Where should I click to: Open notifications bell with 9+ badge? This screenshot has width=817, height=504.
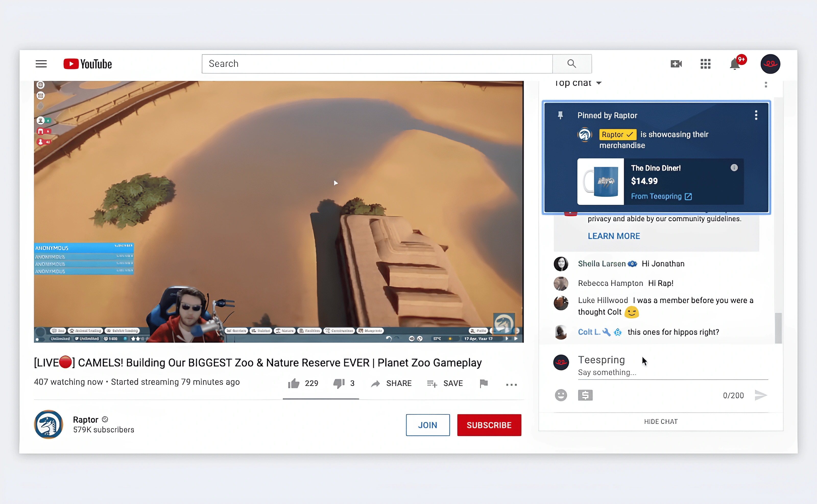coord(735,64)
